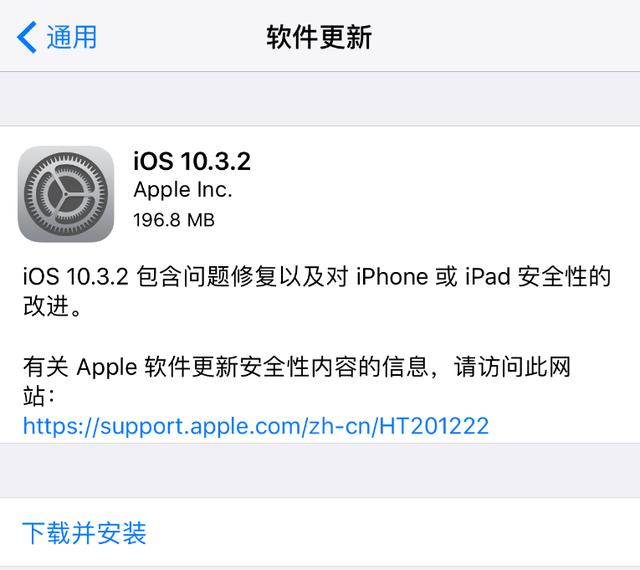The width and height of the screenshot is (640, 570).
Task: Tap the 改进。 line of the description
Action: [x=53, y=306]
